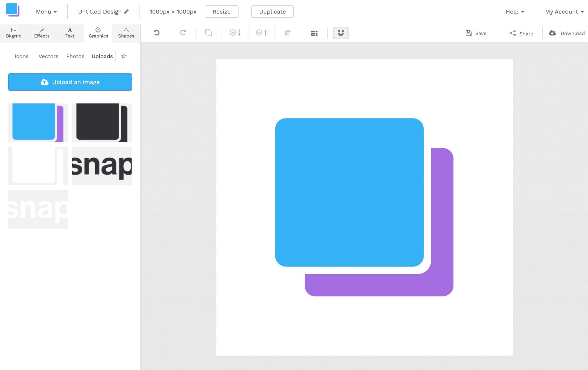Expand the Help dropdown
588x370 pixels.
point(514,11)
